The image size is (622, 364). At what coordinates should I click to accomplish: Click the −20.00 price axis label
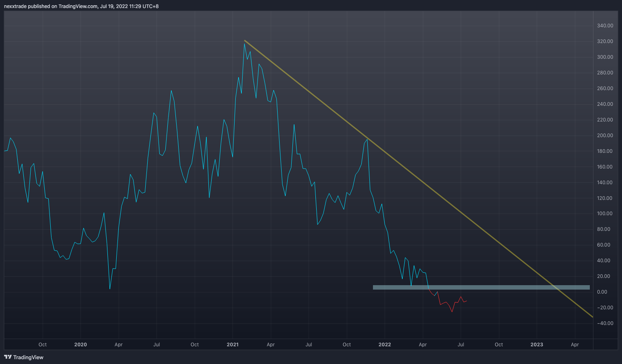coord(605,308)
